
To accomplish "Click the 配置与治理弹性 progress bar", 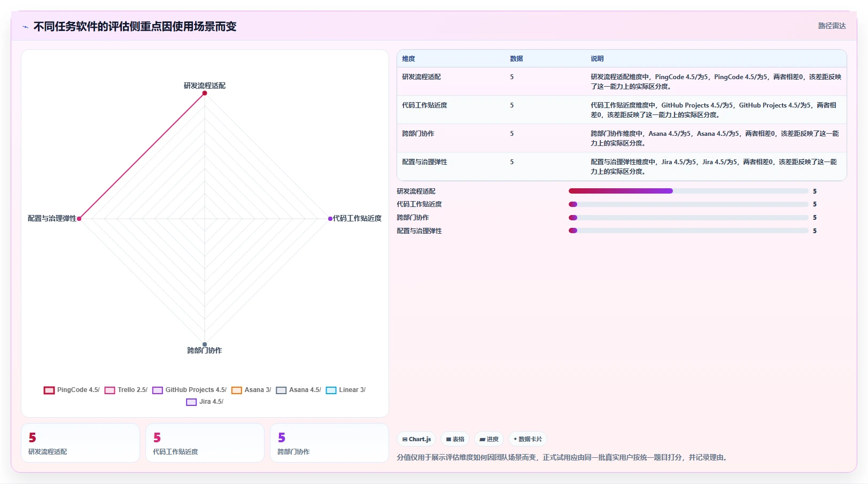I will 688,231.
